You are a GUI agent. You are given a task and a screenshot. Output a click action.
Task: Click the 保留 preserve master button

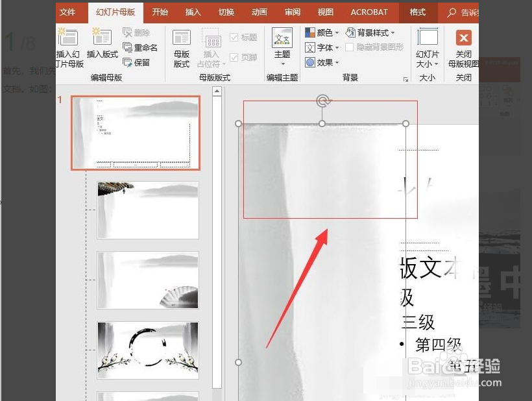136,62
